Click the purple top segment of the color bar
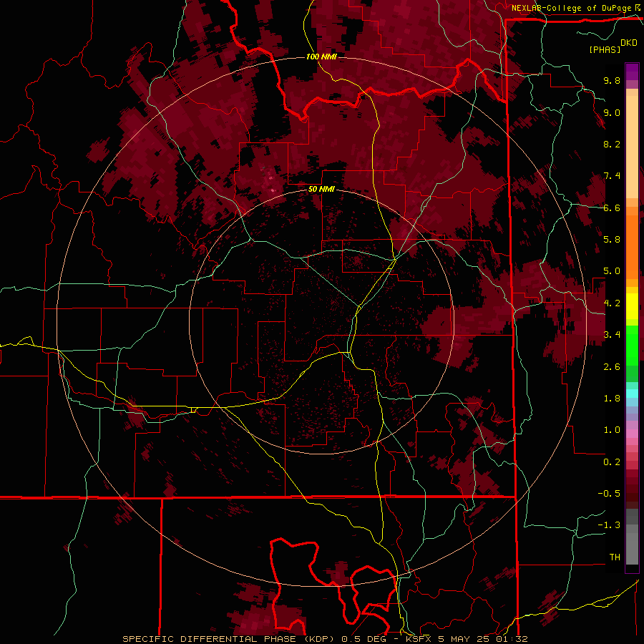This screenshot has width=644, height=644. [632, 72]
